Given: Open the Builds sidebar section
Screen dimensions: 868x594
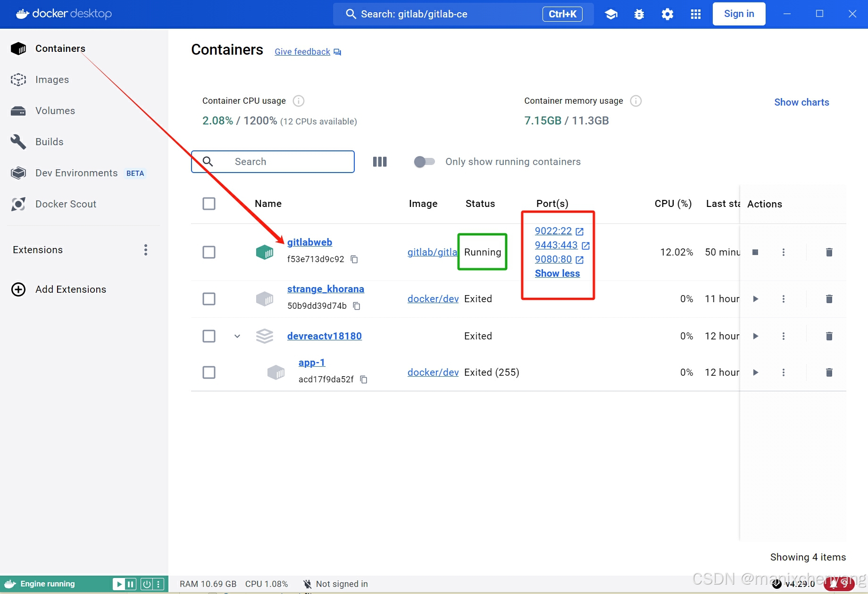Looking at the screenshot, I should (49, 142).
